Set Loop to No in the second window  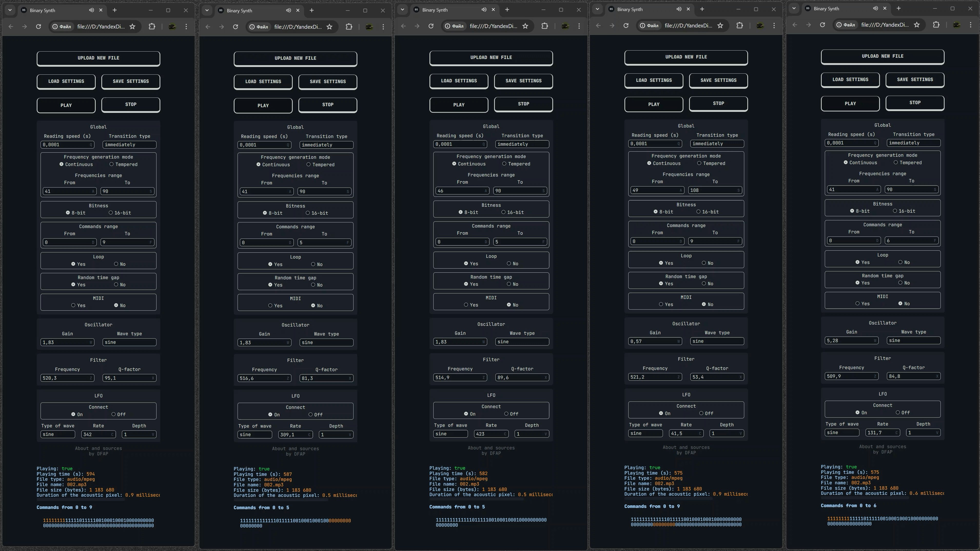coord(313,264)
